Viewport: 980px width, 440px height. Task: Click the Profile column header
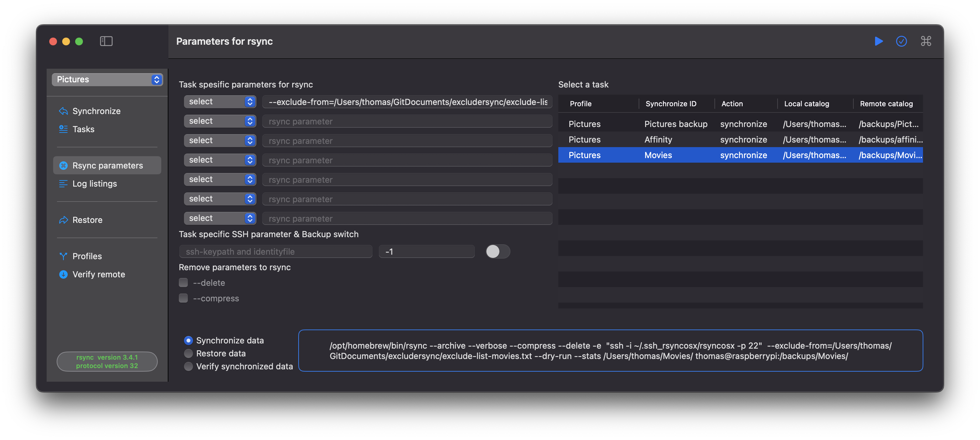[x=580, y=104]
